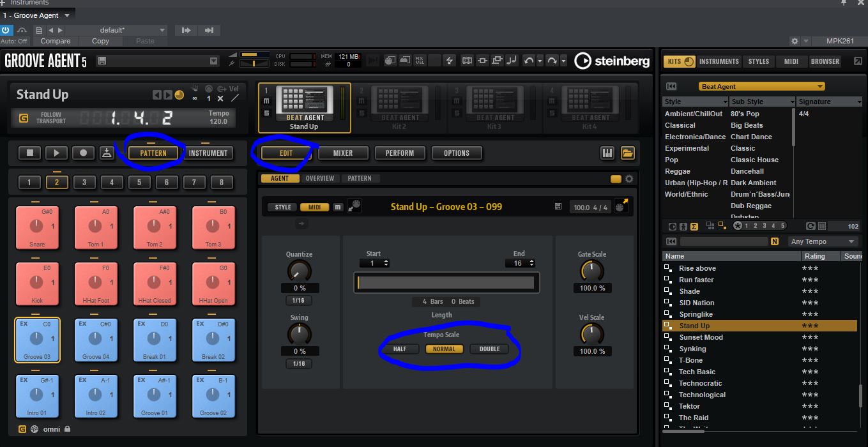Open the Sub Style column dropdown
868x447 pixels.
coord(763,102)
